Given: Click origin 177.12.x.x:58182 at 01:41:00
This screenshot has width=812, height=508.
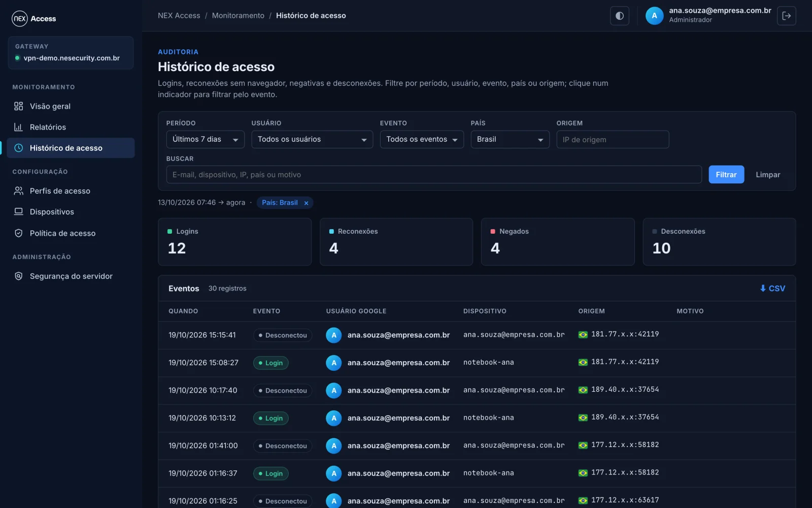Looking at the screenshot, I should point(625,444).
